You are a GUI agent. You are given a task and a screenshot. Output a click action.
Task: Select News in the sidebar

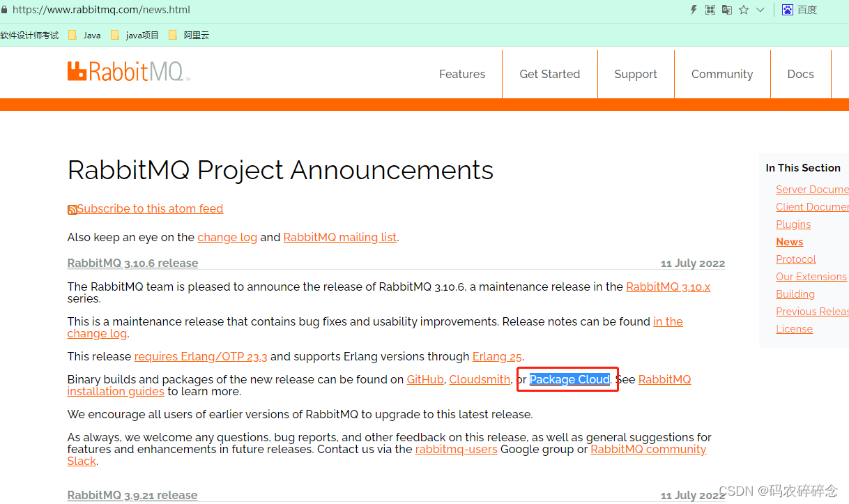790,242
